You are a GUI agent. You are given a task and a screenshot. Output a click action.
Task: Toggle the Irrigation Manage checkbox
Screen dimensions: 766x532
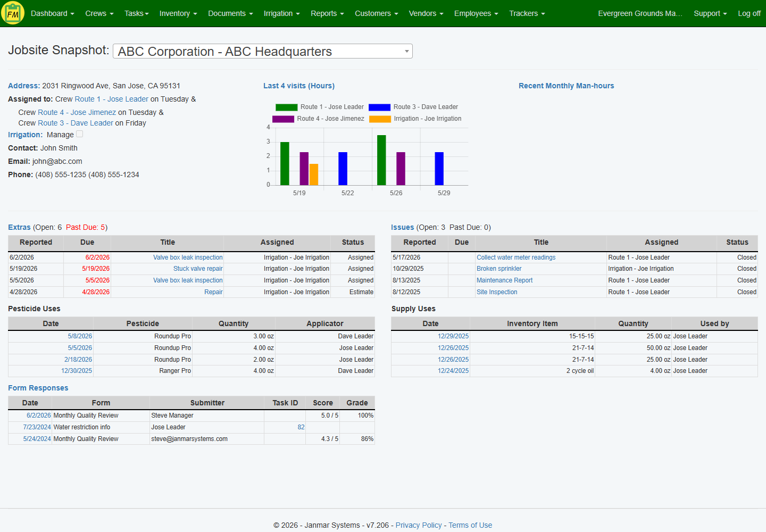click(x=80, y=134)
